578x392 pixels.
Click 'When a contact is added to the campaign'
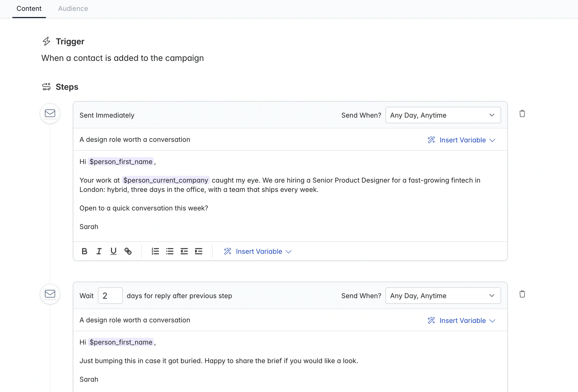(x=123, y=58)
